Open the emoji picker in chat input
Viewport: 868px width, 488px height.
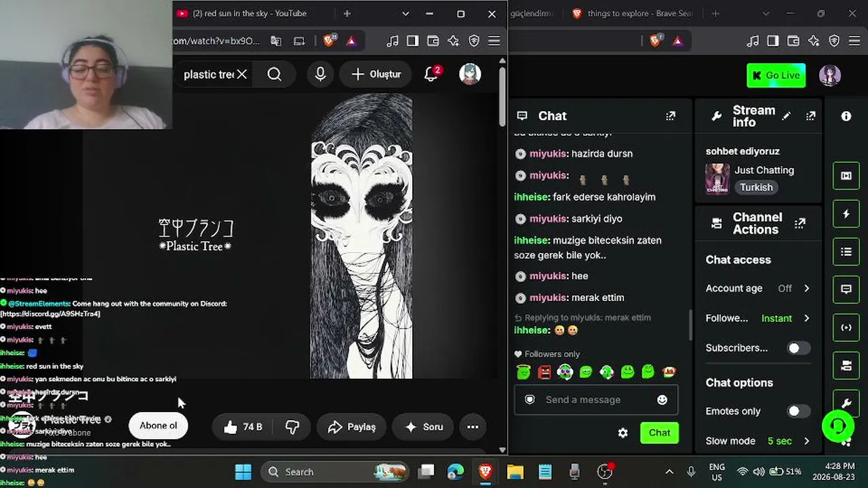[663, 400]
